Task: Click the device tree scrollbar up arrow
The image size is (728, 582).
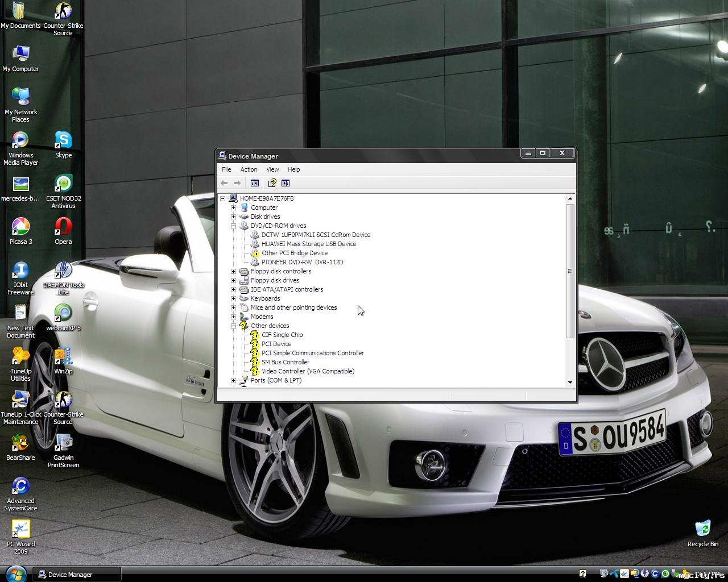Action: click(x=570, y=198)
